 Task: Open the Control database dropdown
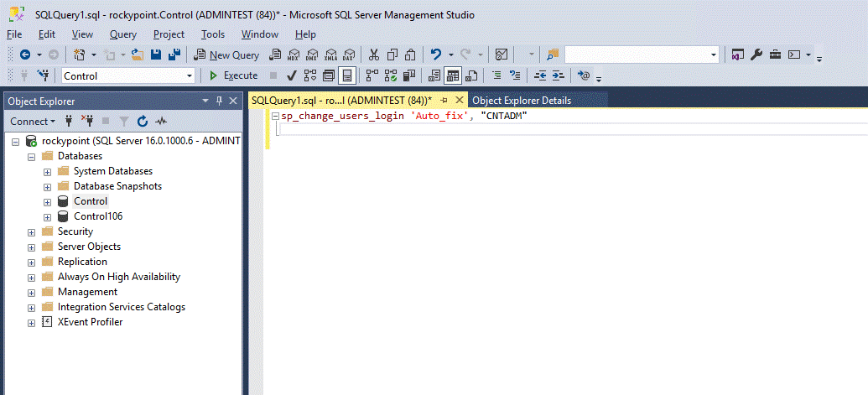point(190,75)
